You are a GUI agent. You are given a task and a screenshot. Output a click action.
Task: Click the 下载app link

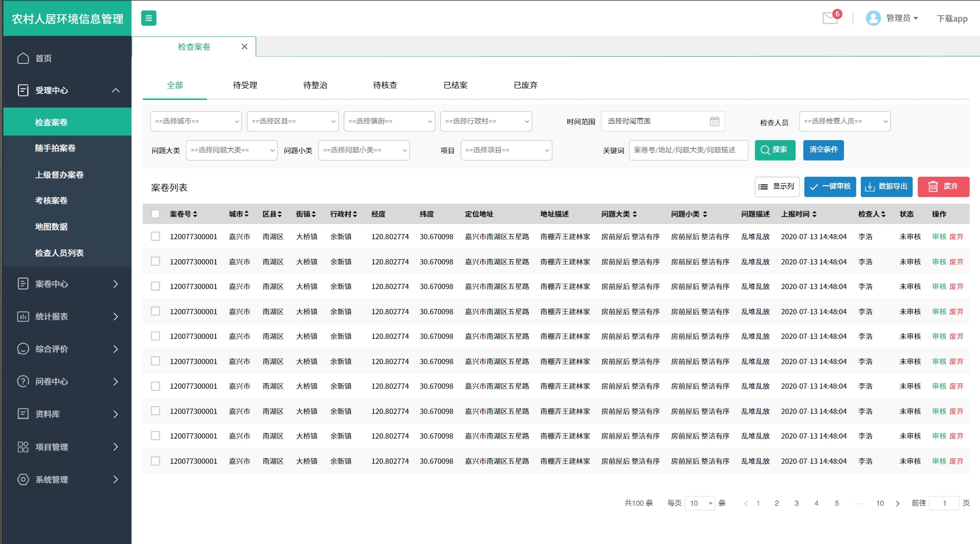coord(952,18)
